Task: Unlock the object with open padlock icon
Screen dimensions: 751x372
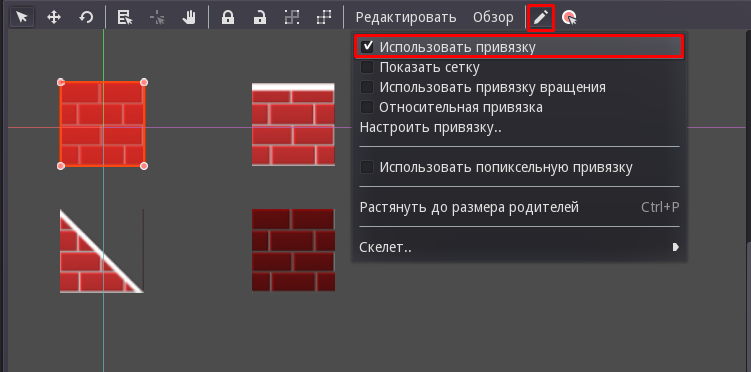Action: (x=260, y=18)
